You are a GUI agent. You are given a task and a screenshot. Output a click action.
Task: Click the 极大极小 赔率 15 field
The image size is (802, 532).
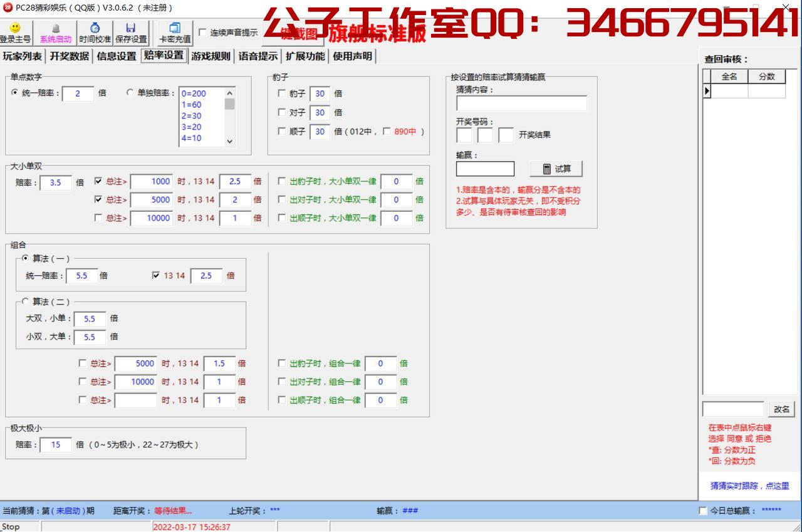[x=56, y=445]
